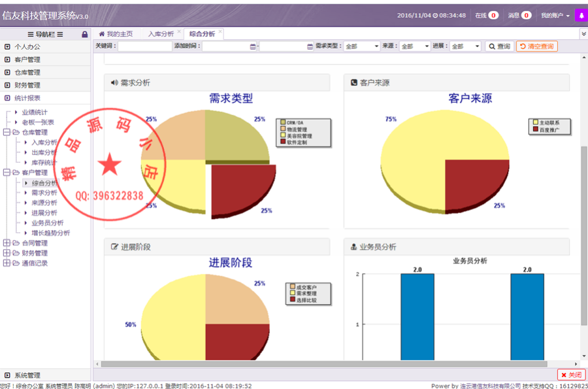Image resolution: width=588 pixels, height=389 pixels.
Task: Click the 关键词 keyword input field
Action: 144,46
